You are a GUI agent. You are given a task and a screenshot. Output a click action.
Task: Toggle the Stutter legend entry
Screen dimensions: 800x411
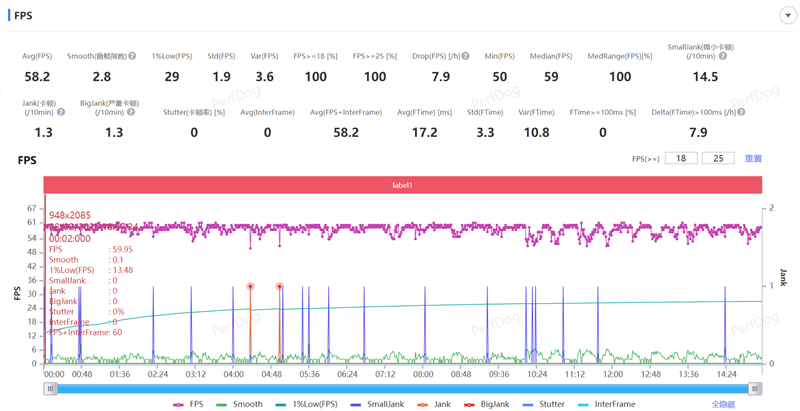point(543,404)
